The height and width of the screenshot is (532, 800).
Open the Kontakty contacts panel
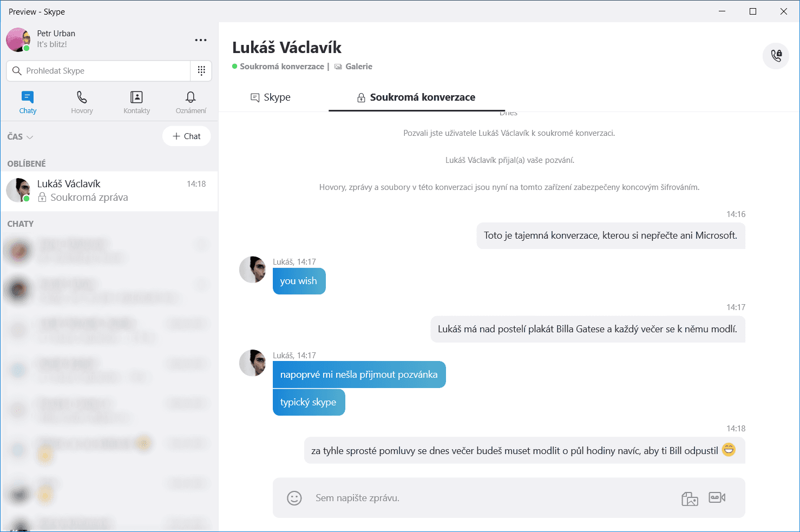pyautogui.click(x=136, y=102)
